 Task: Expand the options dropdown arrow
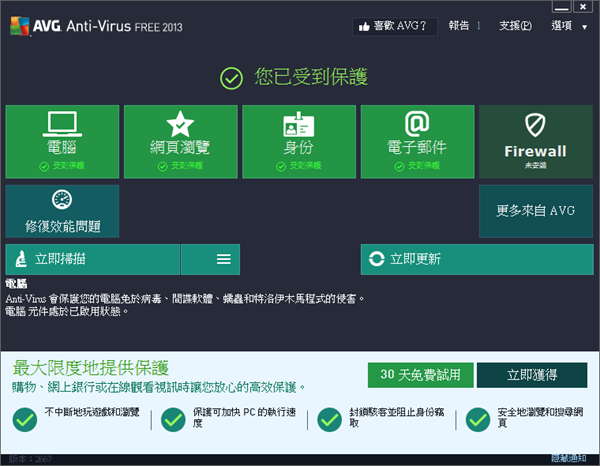point(584,27)
